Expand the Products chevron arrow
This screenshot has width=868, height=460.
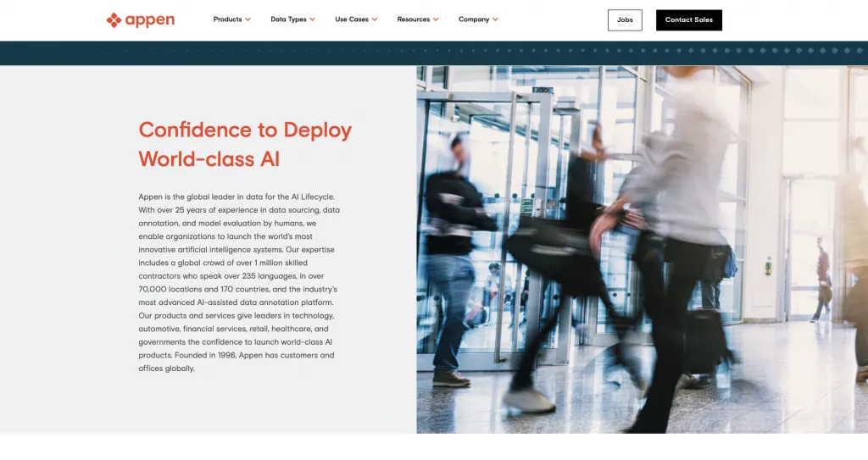pyautogui.click(x=248, y=19)
